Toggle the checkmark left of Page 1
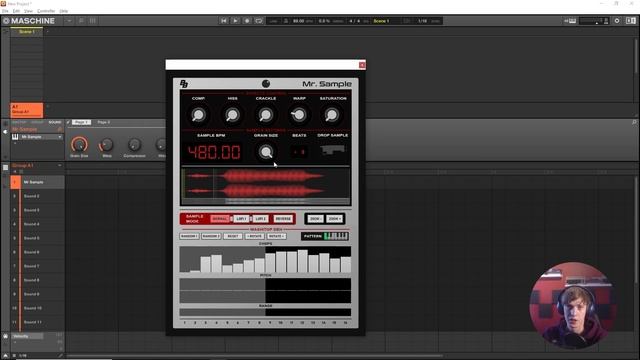Viewport: 640px width, 360px height. pyautogui.click(x=68, y=122)
